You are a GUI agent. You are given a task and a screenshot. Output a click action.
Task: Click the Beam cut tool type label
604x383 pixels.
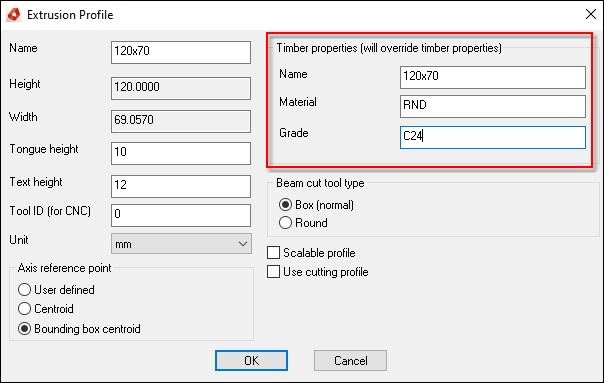[x=320, y=183]
